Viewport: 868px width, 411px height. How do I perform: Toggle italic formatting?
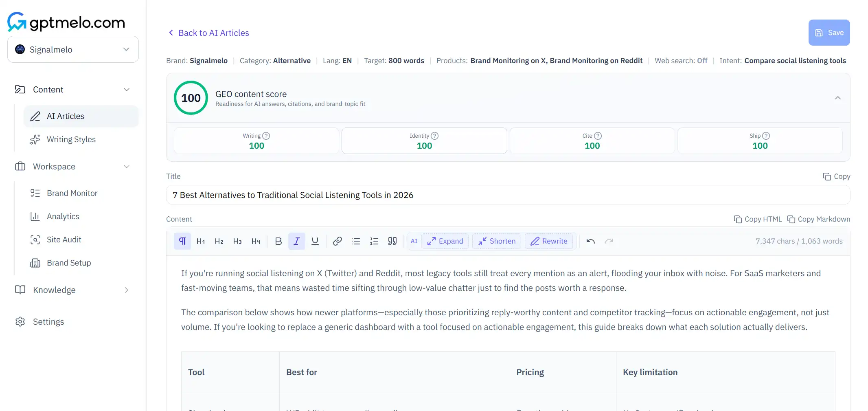pos(297,241)
